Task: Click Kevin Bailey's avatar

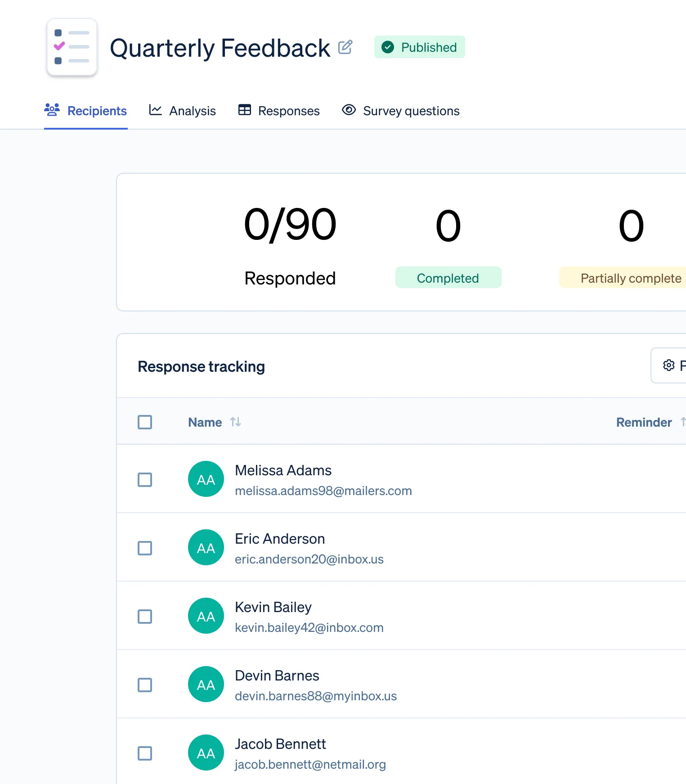Action: [x=206, y=616]
